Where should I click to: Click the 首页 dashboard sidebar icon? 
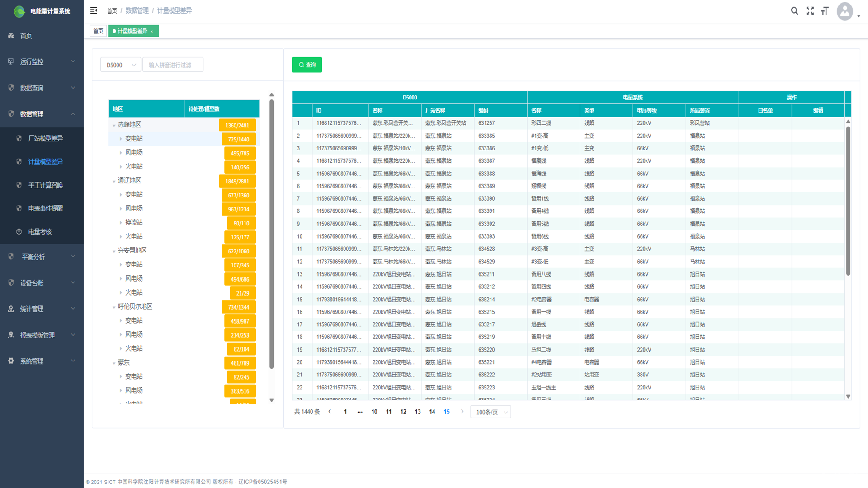pyautogui.click(x=11, y=36)
